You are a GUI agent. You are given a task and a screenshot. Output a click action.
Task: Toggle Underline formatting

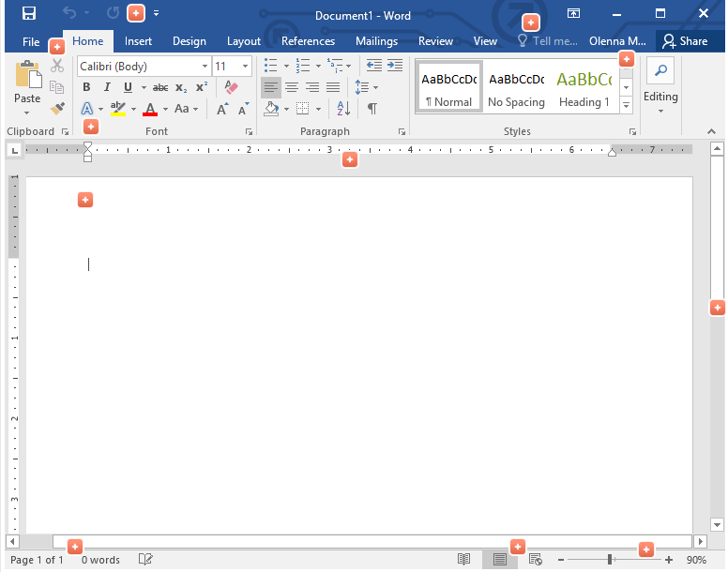click(128, 87)
